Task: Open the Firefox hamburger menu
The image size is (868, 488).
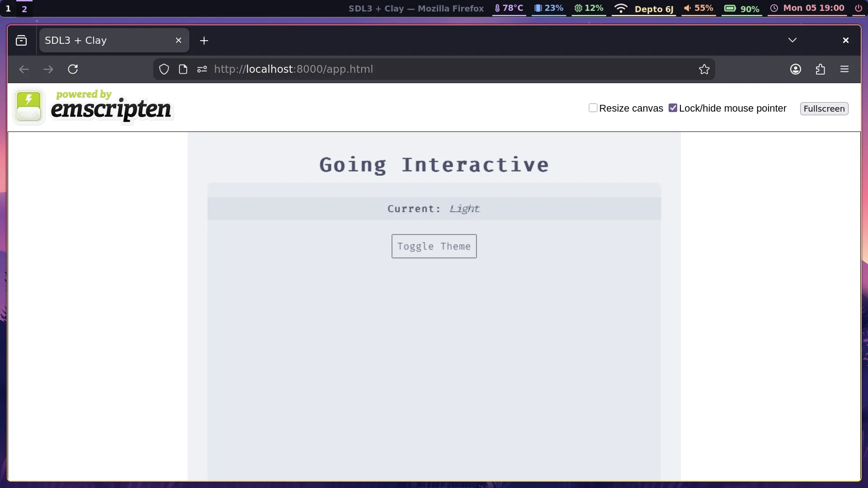Action: (845, 69)
